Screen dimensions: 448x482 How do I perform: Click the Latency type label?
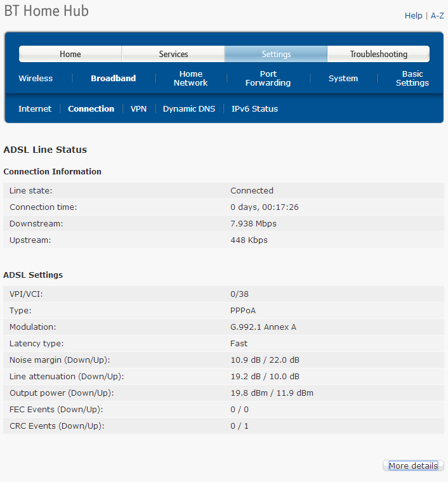coord(36,344)
